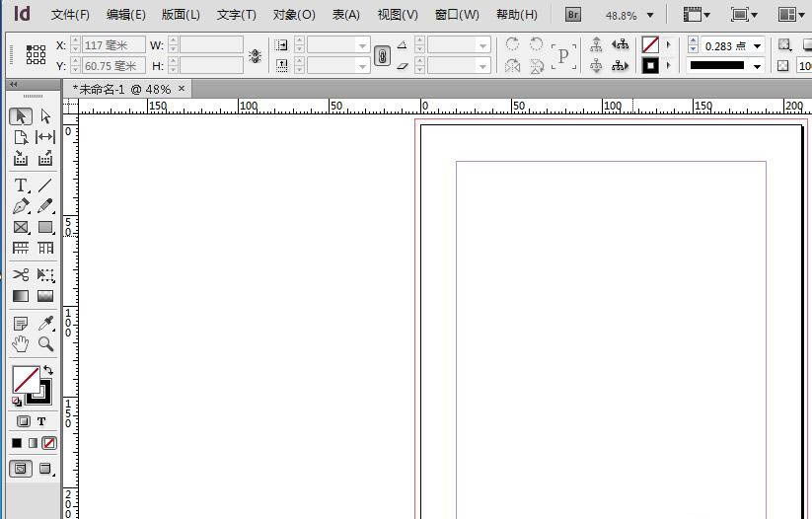Open the 版面(L) menu
812x519 pixels.
tap(181, 15)
